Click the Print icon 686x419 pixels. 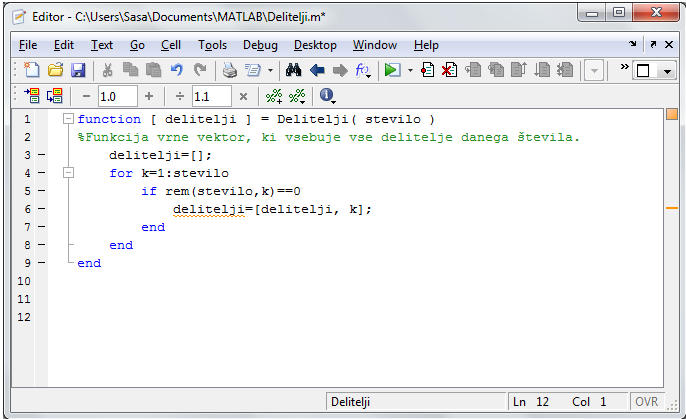[x=230, y=70]
